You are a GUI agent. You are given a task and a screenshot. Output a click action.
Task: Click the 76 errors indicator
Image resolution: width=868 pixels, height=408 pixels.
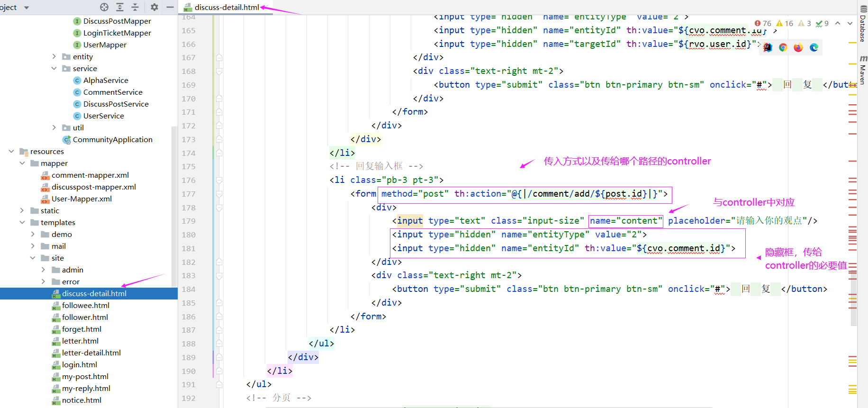tap(763, 23)
